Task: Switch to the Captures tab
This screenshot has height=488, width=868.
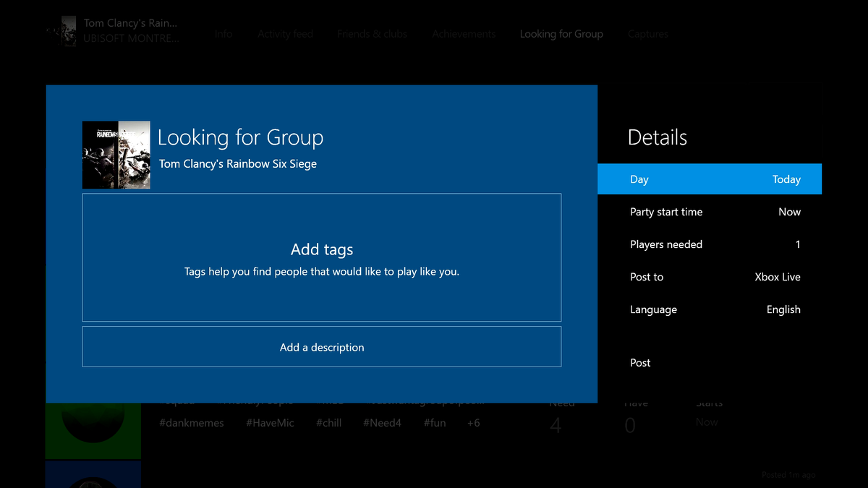Action: click(x=647, y=33)
